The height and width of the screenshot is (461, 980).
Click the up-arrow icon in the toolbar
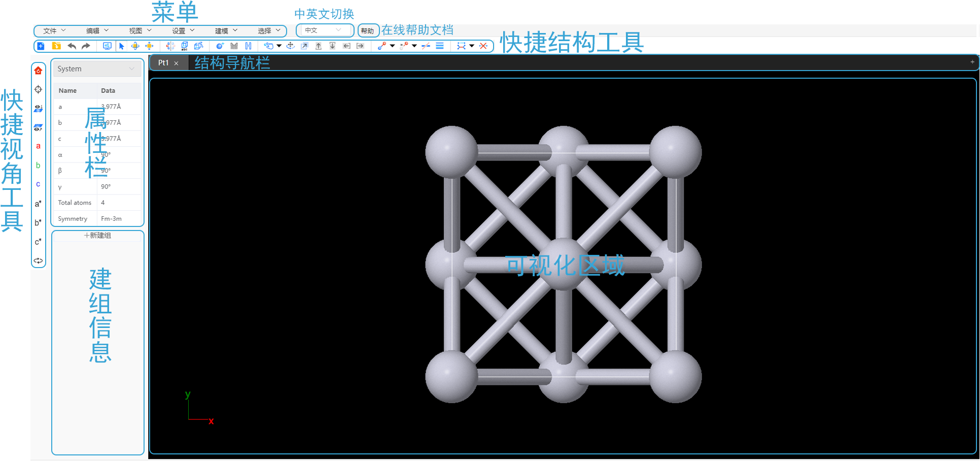(319, 46)
